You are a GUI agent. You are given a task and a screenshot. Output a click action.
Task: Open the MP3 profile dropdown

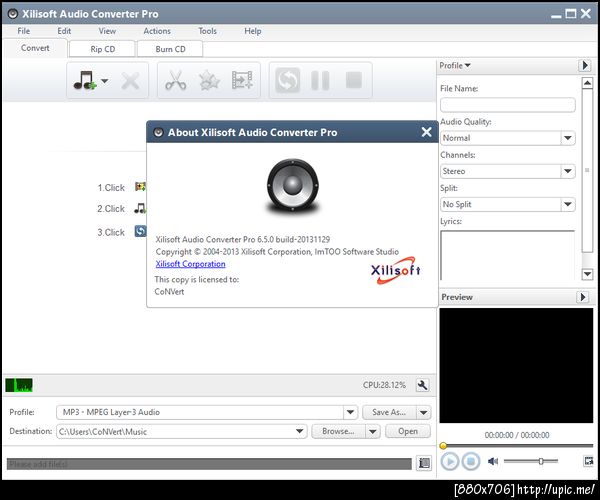[x=350, y=412]
